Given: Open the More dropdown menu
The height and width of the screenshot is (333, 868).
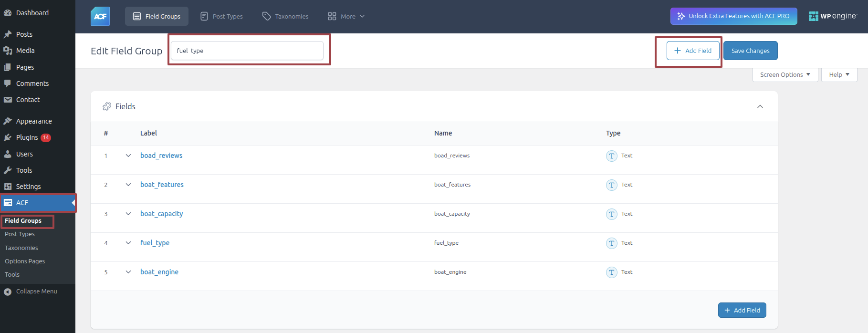Looking at the screenshot, I should point(346,16).
